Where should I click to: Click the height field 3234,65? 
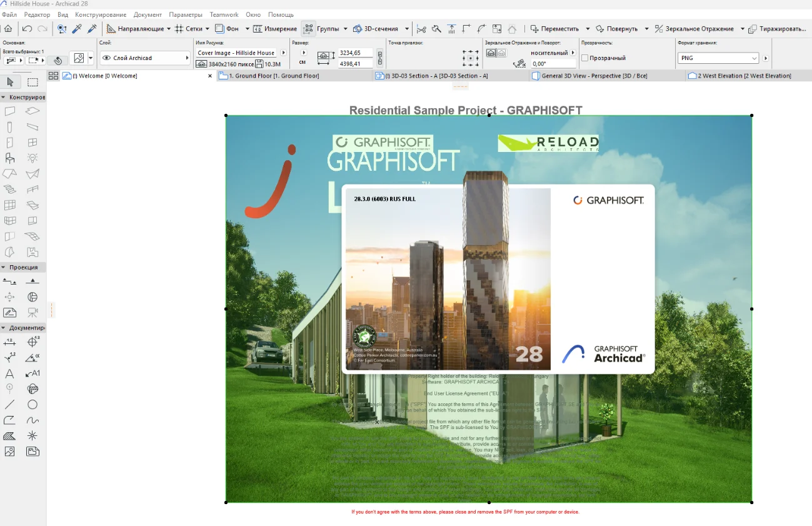pyautogui.click(x=354, y=53)
